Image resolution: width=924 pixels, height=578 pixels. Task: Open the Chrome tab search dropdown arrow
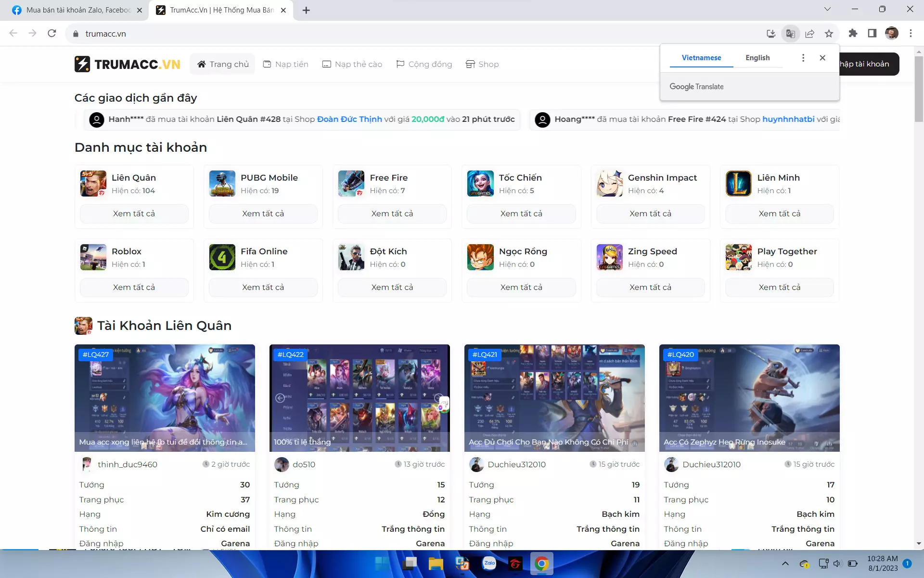tap(827, 9)
